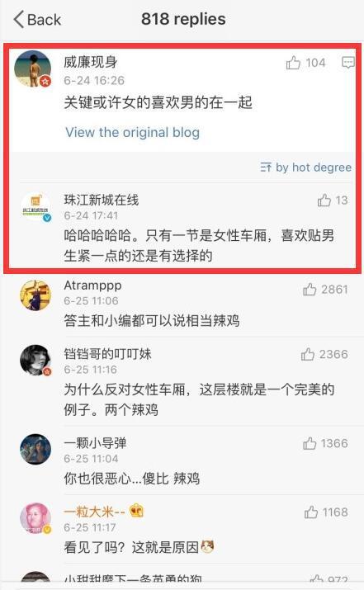The width and height of the screenshot is (364, 590).
Task: Like 铛铛哥的叮叮妹's comment with 2366 likes
Action: (x=308, y=354)
